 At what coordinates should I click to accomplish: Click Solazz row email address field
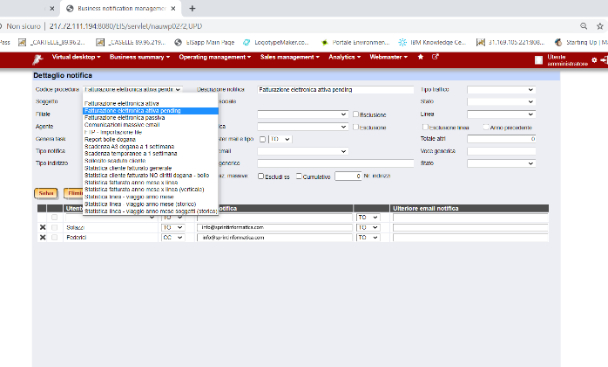[275, 227]
